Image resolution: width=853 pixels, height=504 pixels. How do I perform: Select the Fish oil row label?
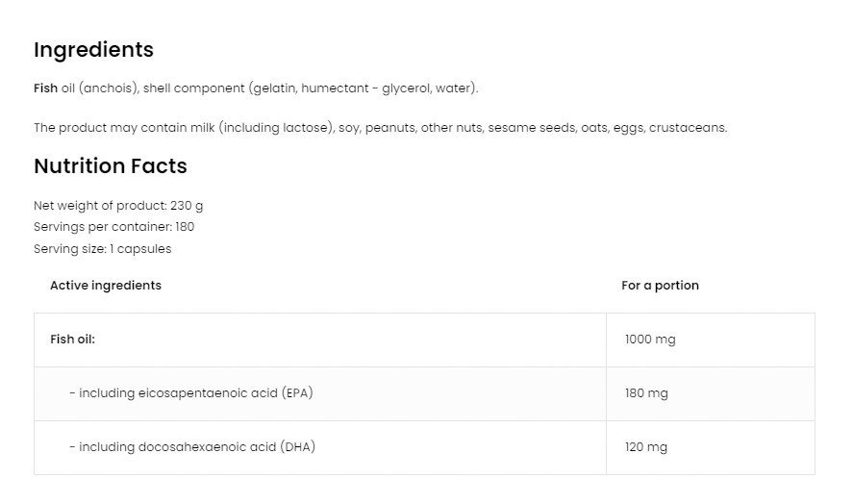point(72,340)
